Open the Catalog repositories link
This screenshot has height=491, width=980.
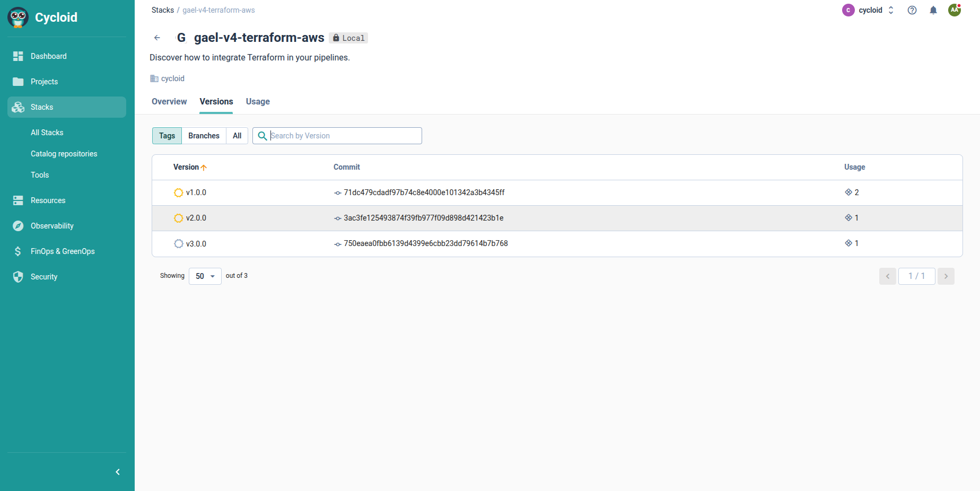(64, 154)
